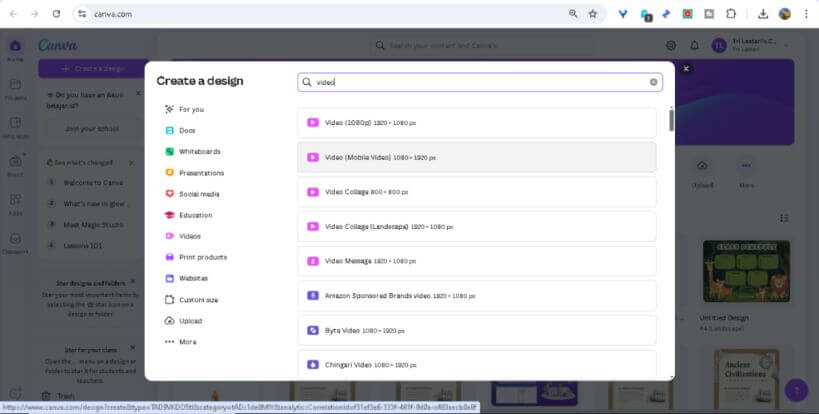Reload the Canva page

click(56, 14)
